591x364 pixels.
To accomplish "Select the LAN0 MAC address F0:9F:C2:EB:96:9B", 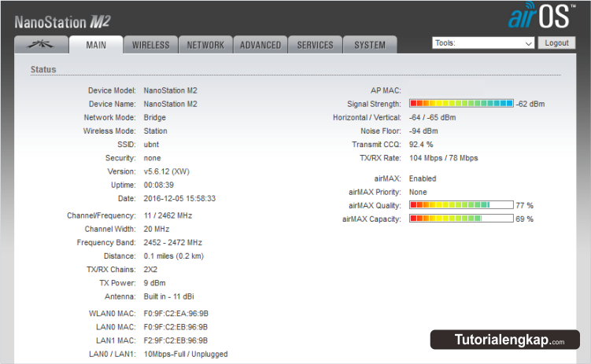I will (x=175, y=327).
